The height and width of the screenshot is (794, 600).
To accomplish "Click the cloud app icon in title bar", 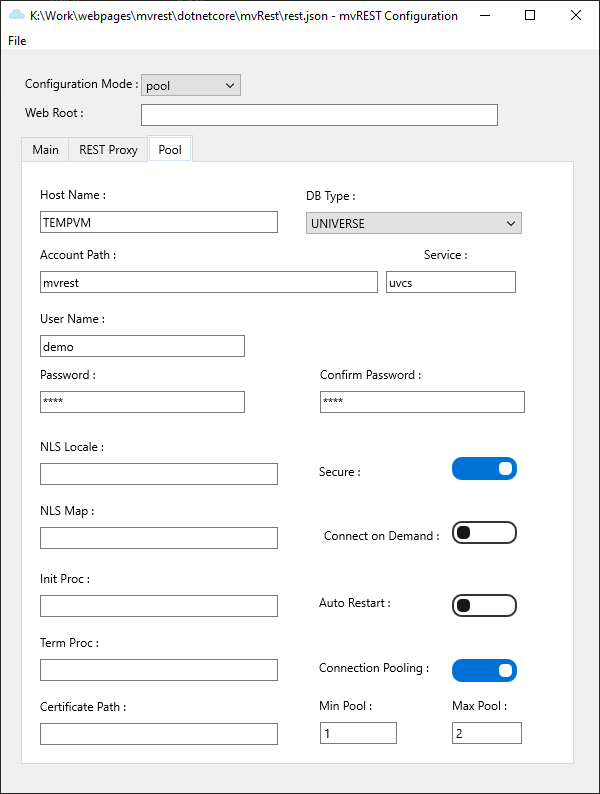I will click(x=16, y=15).
